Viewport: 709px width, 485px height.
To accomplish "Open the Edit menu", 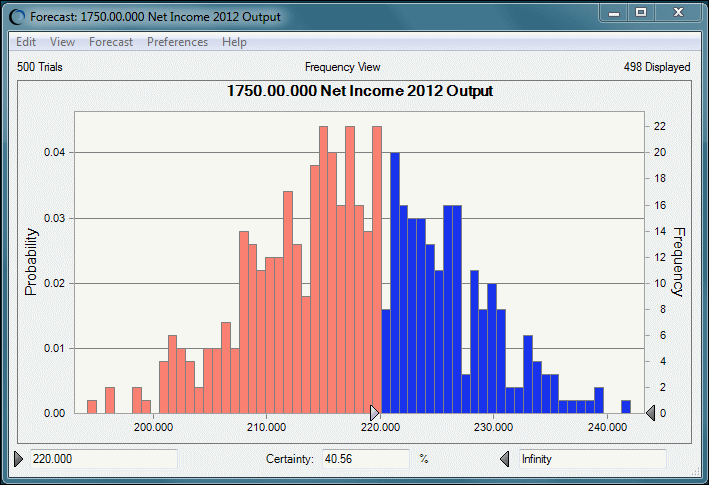I will pyautogui.click(x=26, y=42).
